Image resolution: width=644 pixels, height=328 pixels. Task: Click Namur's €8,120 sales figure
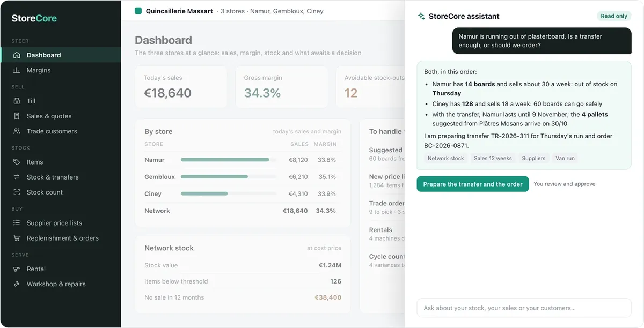point(298,160)
